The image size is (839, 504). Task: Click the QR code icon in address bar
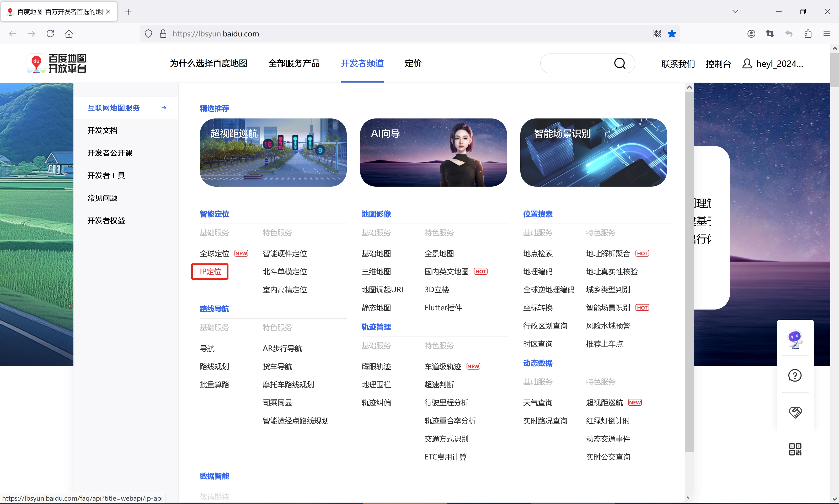657,34
